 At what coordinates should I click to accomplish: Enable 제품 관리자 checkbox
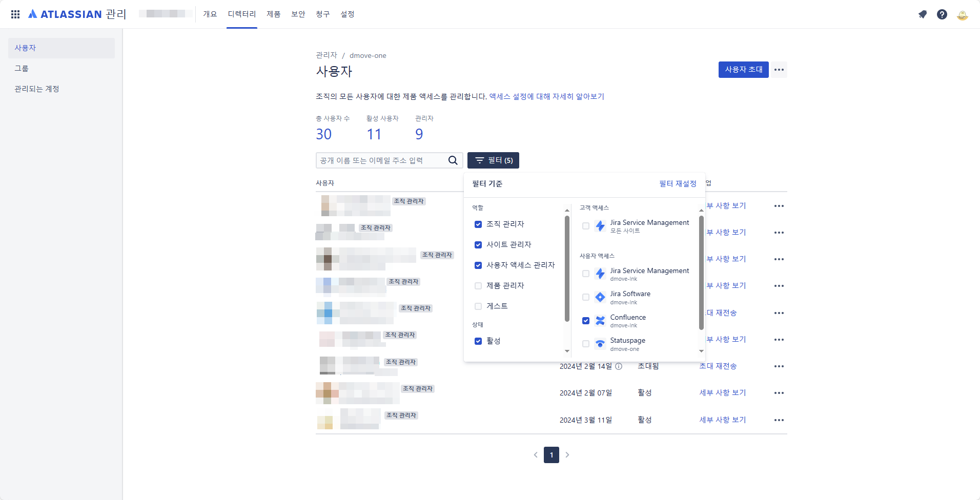[x=478, y=286]
